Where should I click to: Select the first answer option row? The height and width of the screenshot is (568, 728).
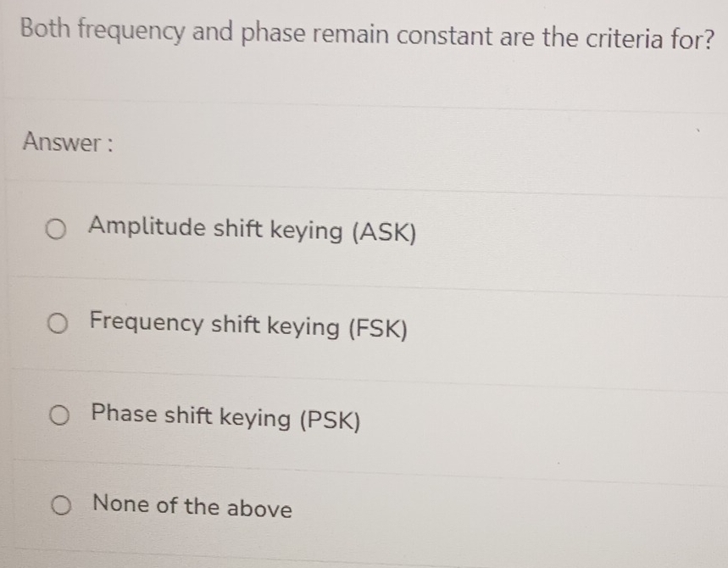coord(339,229)
